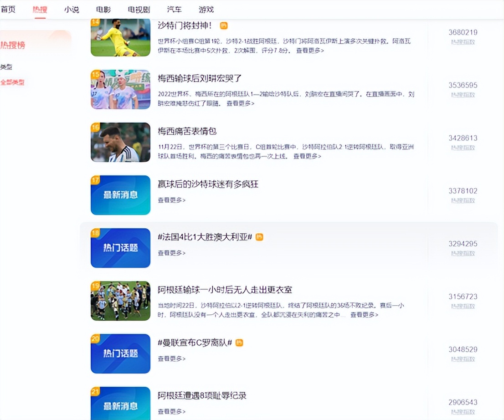Open the 电视剧 tab

coord(138,9)
